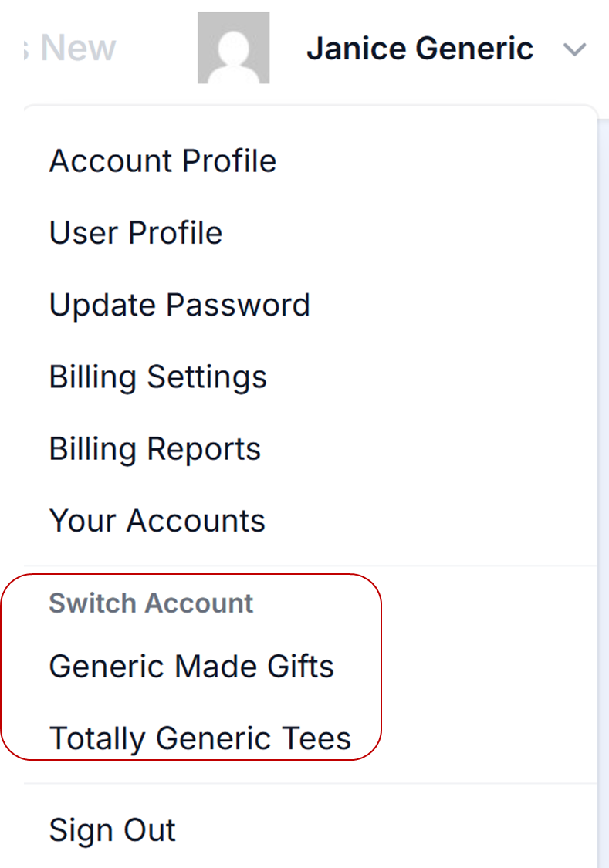The image size is (609, 868).
Task: Collapse the user menu with the chevron arrow
Action: click(574, 50)
